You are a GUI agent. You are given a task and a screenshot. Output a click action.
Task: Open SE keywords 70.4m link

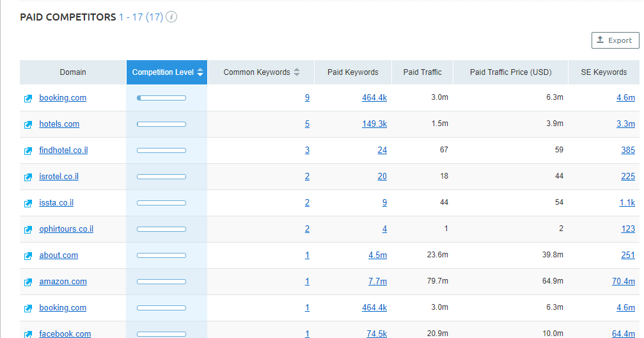pyautogui.click(x=624, y=282)
